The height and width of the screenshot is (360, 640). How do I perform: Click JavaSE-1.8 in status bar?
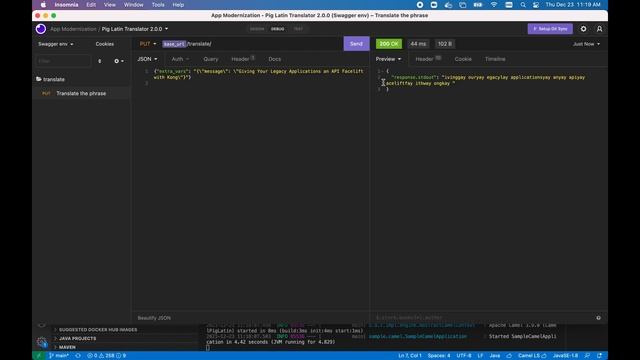click(x=565, y=356)
